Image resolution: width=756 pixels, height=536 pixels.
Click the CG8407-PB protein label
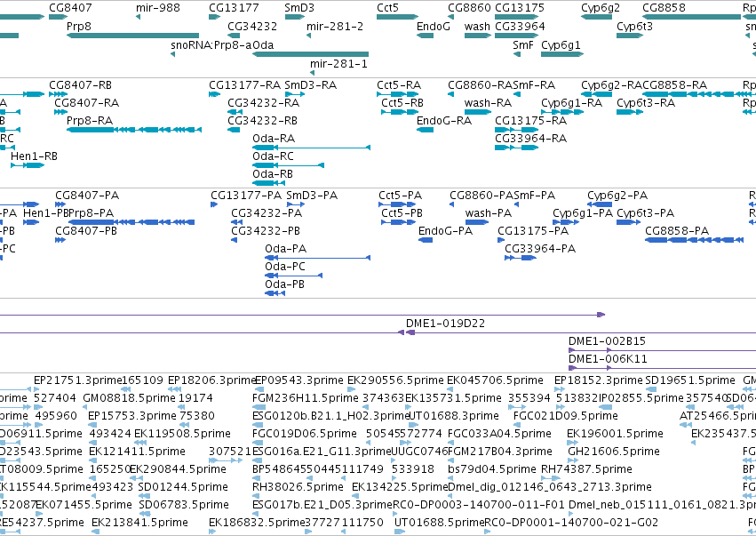click(x=86, y=230)
